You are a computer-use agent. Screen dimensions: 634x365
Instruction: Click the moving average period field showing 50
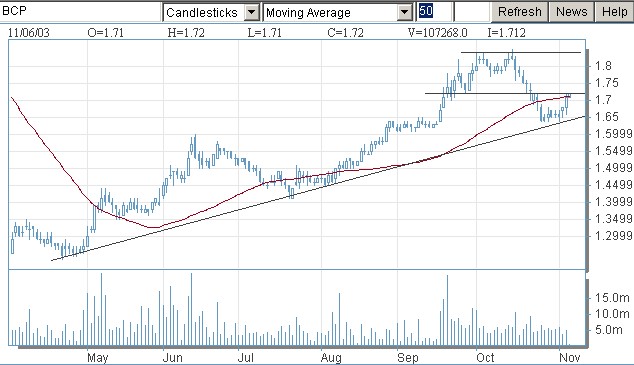click(434, 12)
